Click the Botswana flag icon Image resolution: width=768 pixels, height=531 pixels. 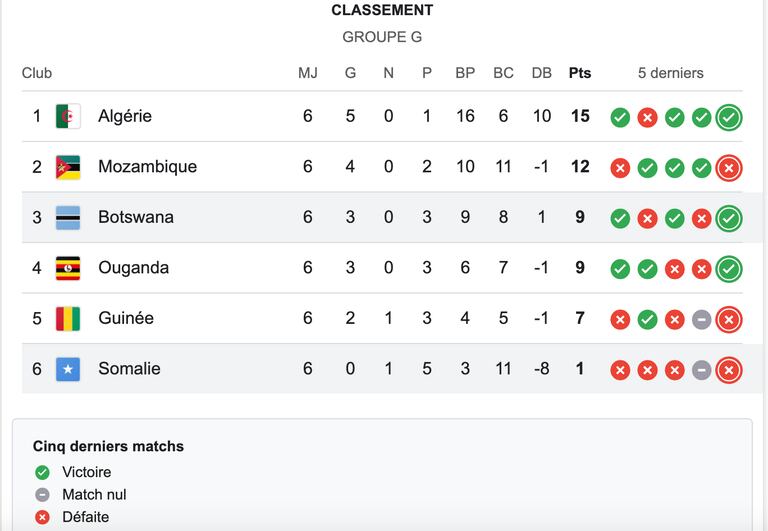tap(68, 217)
